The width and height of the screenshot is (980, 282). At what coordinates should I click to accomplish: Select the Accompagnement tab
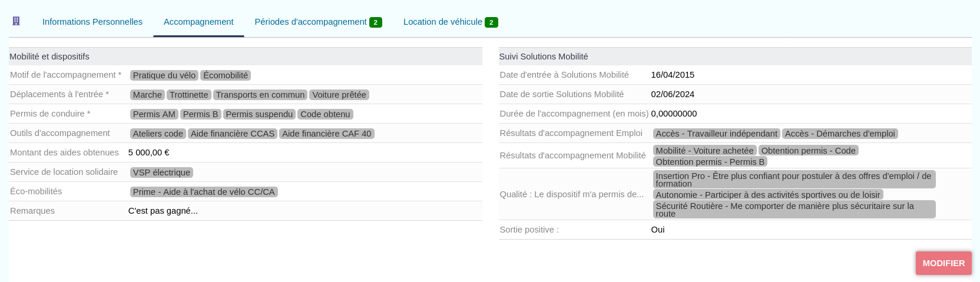coord(198,22)
